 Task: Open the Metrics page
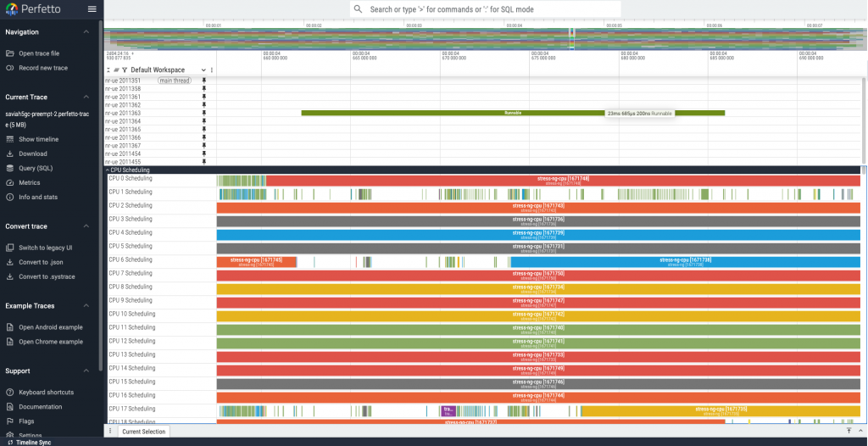coord(30,183)
